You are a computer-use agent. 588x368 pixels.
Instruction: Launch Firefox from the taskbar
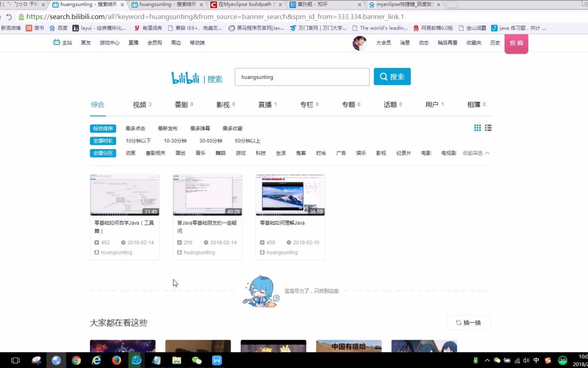point(116,360)
